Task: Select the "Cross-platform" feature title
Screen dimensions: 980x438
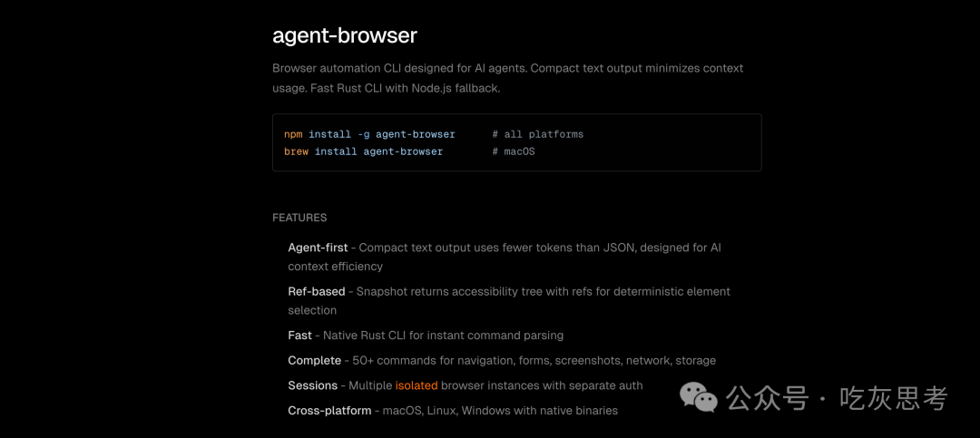Action: pyautogui.click(x=329, y=411)
